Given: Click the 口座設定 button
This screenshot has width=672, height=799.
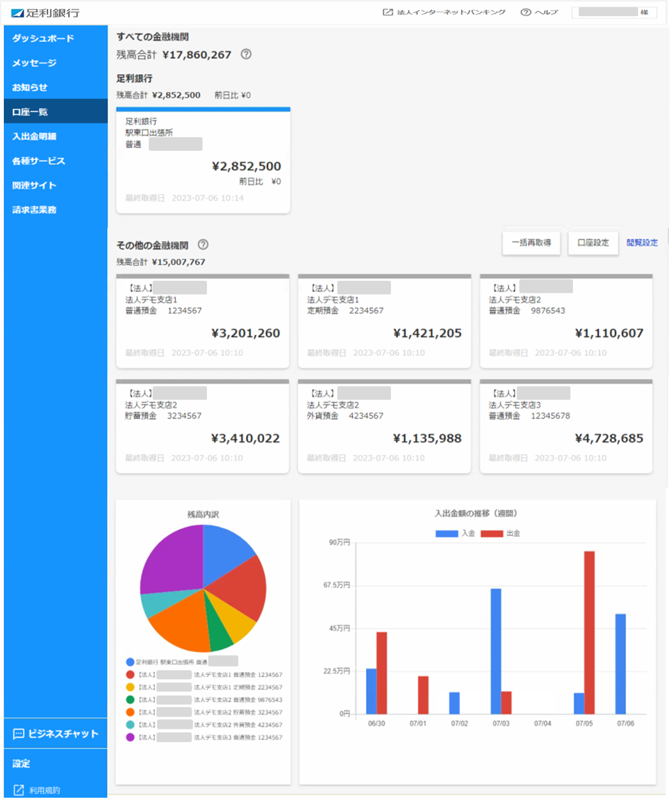Looking at the screenshot, I should click(x=593, y=243).
